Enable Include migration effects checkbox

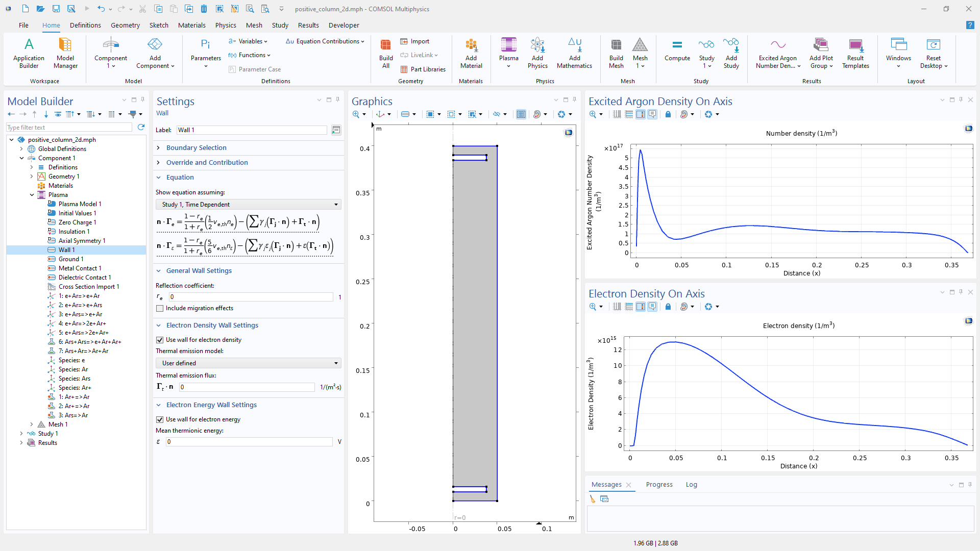click(160, 309)
